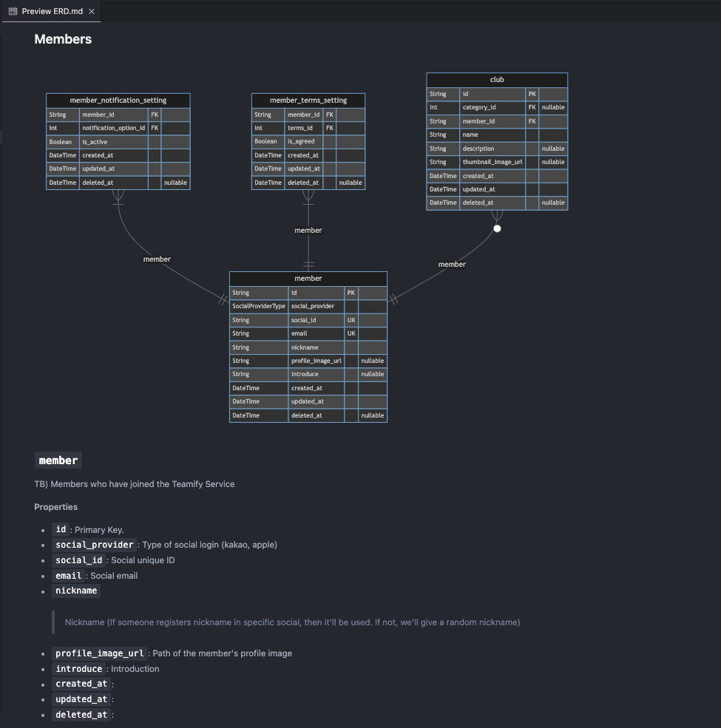721x728 pixels.
Task: Click email cell in member table
Action: 317,333
